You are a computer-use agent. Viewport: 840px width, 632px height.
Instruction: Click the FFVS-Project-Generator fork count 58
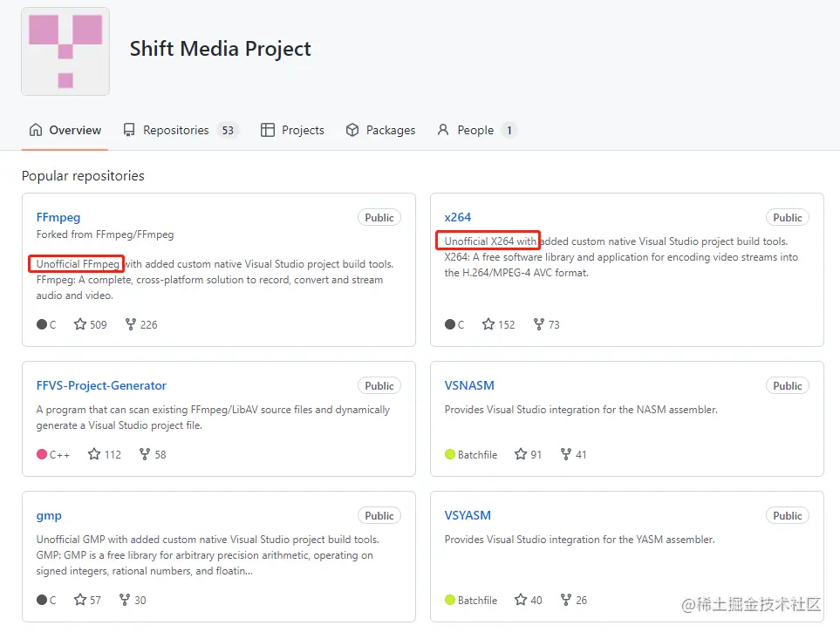click(x=160, y=455)
